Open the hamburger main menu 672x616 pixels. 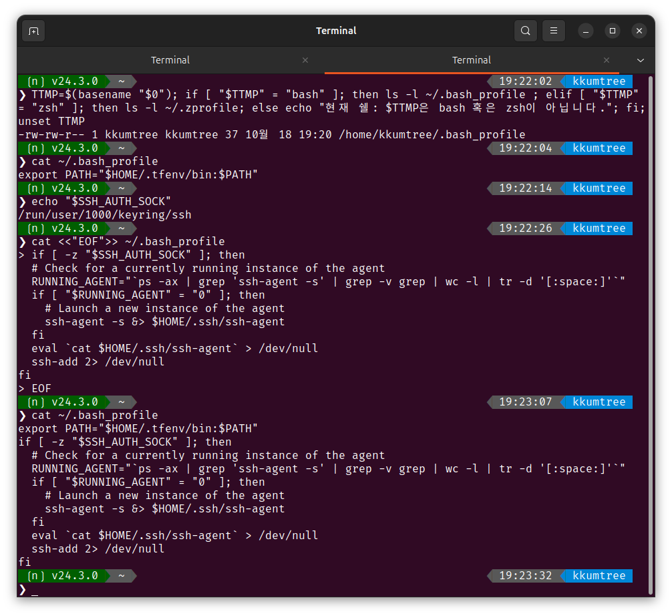(554, 31)
